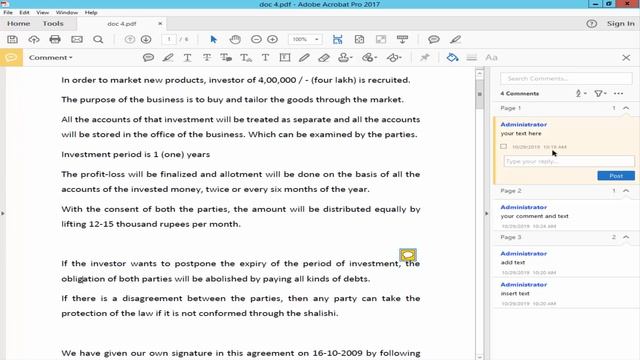Send file by email envelope icon
The width and height of the screenshot is (640, 360).
coord(77,40)
